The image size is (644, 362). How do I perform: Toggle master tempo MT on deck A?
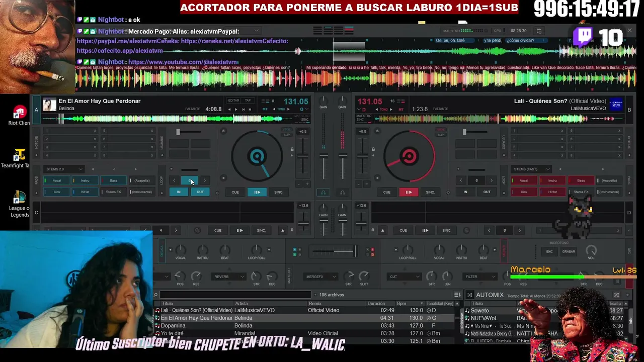(x=265, y=109)
